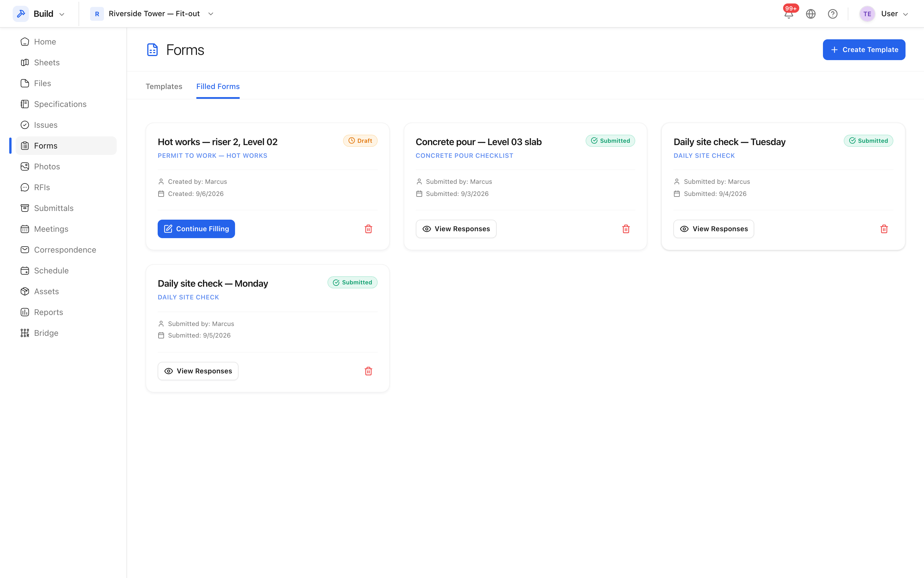Image resolution: width=924 pixels, height=578 pixels.
Task: Select the Filled Forms tab
Action: [x=218, y=86]
